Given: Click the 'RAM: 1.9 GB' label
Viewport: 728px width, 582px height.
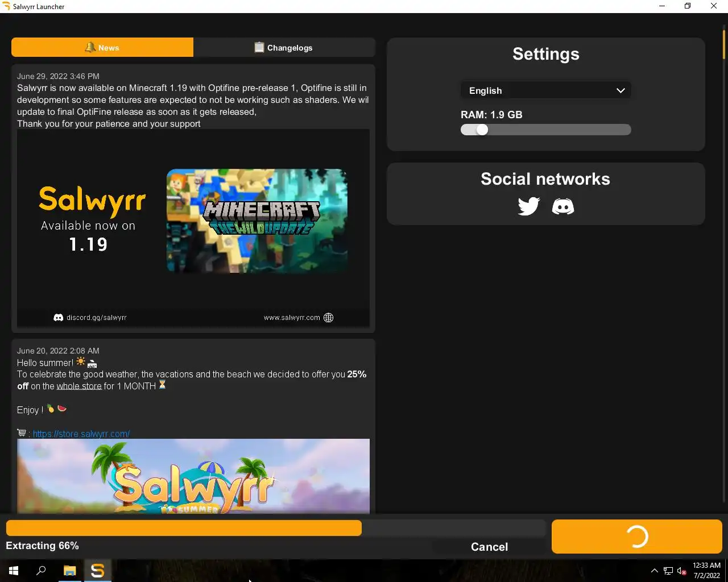Looking at the screenshot, I should pos(491,114).
